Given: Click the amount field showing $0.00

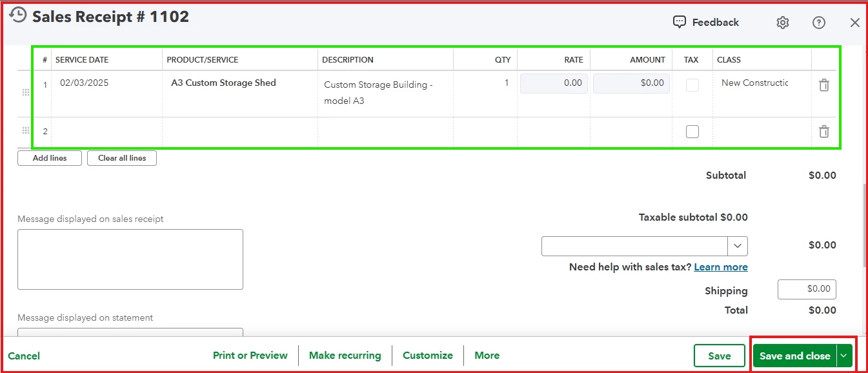Looking at the screenshot, I should [631, 83].
